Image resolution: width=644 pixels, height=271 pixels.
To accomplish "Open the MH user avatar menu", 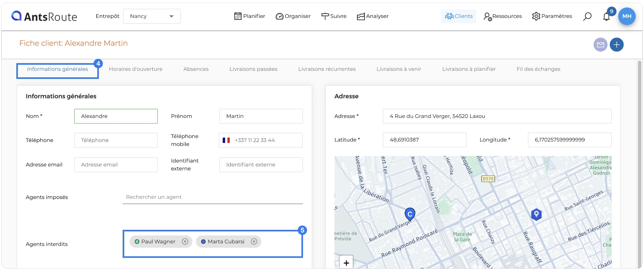I will pos(627,16).
